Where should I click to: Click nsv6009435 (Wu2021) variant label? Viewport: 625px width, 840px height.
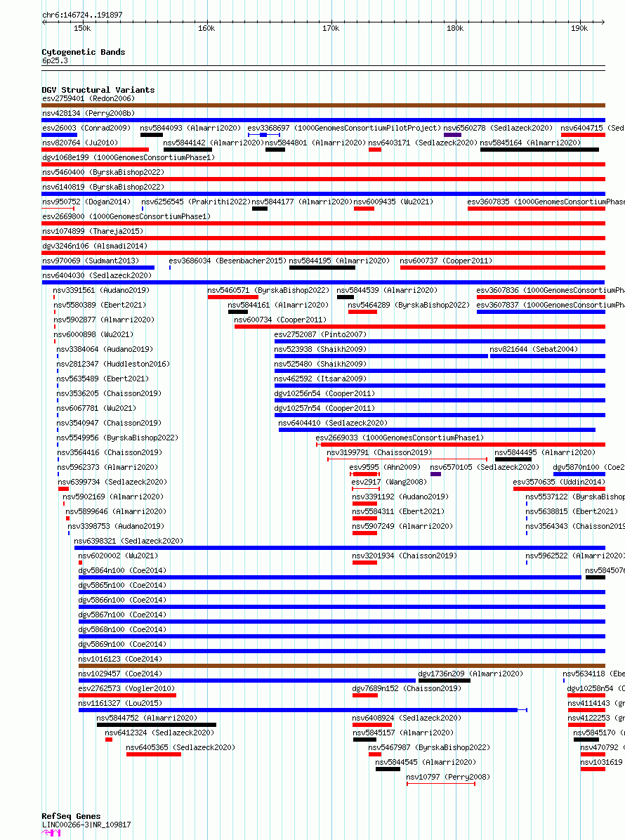click(394, 202)
